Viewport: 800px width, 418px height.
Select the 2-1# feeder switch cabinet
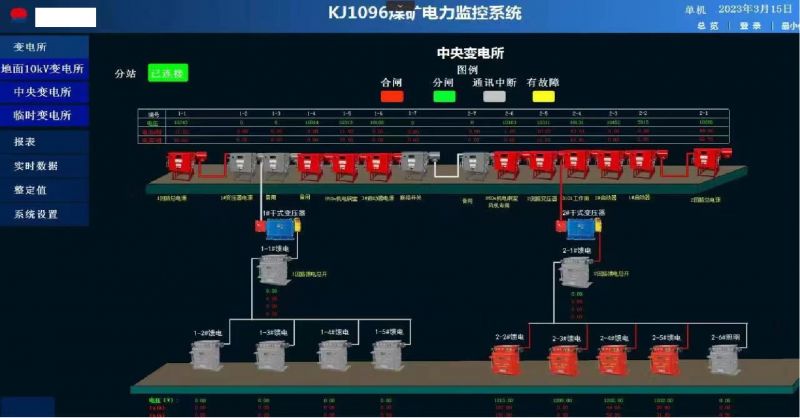click(571, 268)
